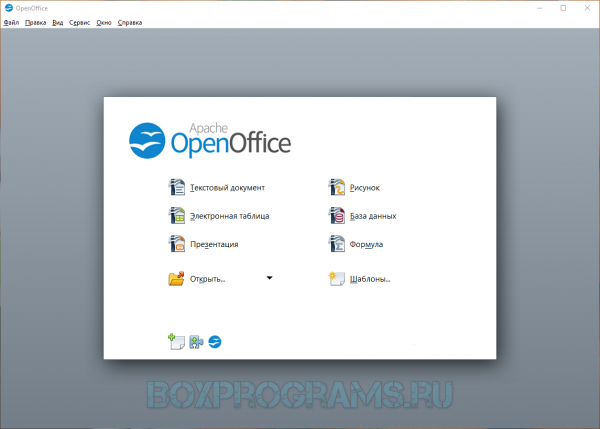This screenshot has height=429, width=600.
Task: Open the Правка menu
Action: (36, 23)
